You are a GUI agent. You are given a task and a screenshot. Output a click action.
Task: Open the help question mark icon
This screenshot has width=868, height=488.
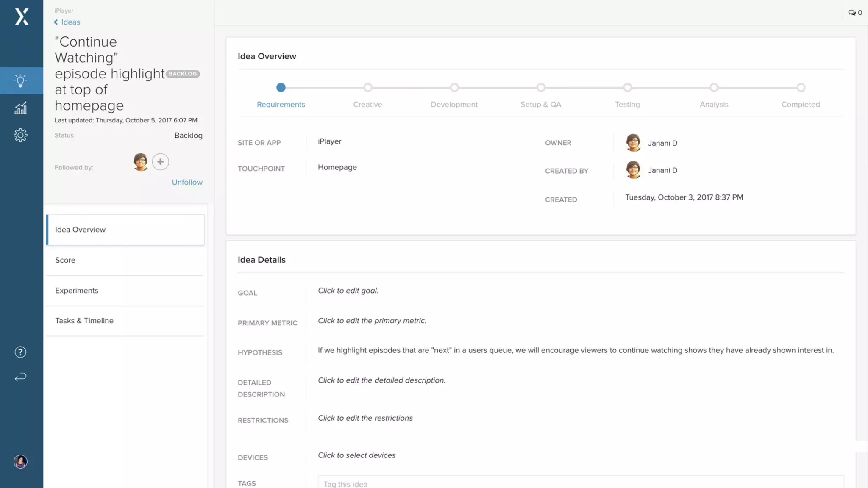20,352
